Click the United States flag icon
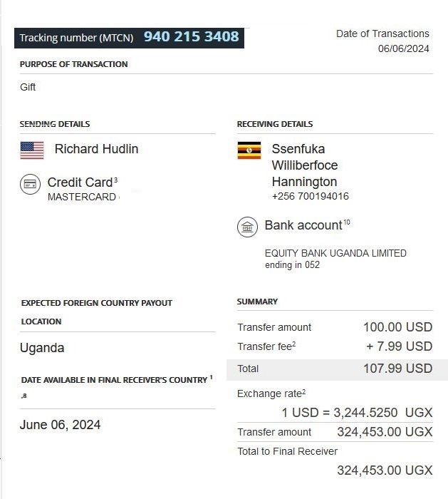The height and width of the screenshot is (499, 448). [32, 150]
